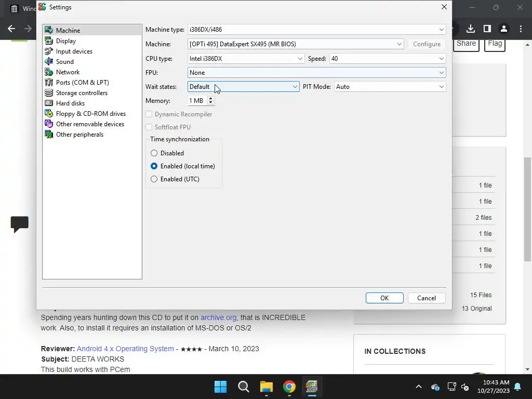Screen dimensions: 532x399
Task: Click the Machine category icon
Action: pos(49,30)
